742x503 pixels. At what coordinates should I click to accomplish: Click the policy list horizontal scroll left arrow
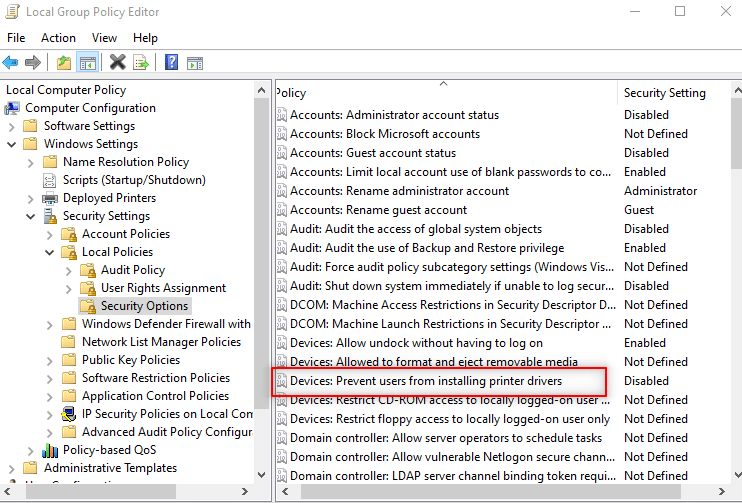(x=285, y=491)
